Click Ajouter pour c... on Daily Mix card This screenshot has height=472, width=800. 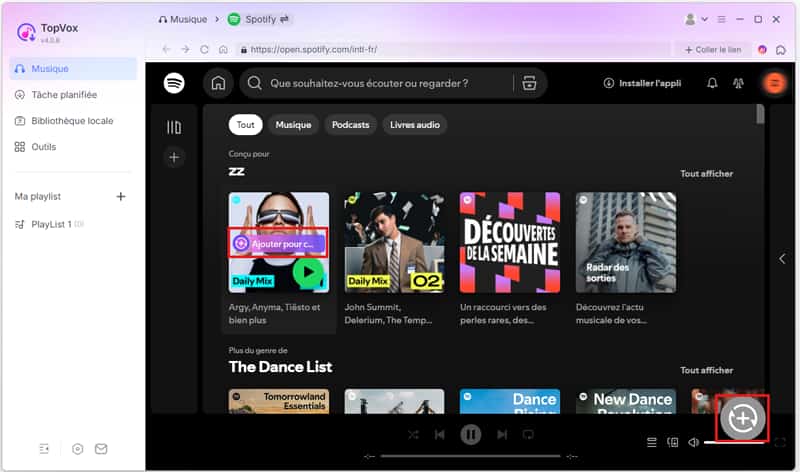pyautogui.click(x=278, y=243)
